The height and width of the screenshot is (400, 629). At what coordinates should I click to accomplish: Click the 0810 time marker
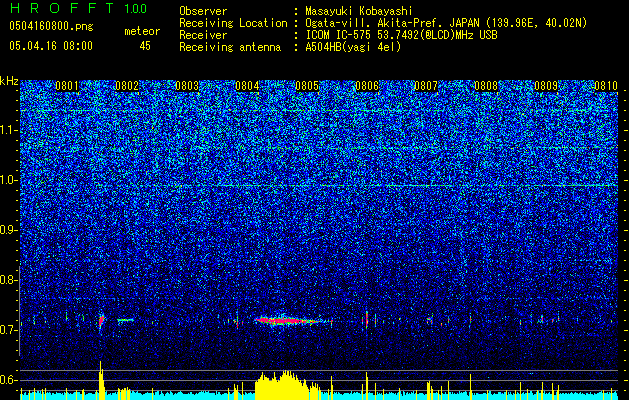click(605, 86)
